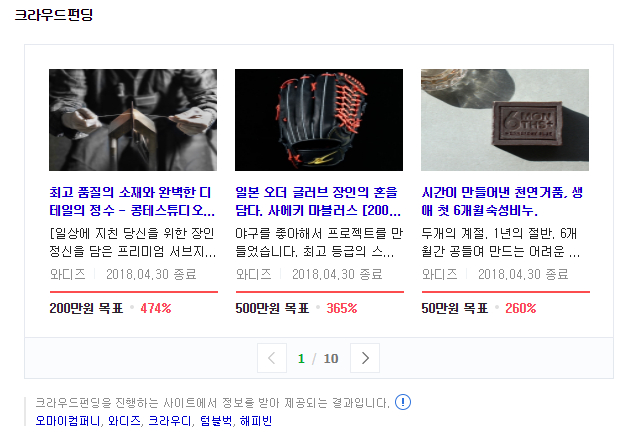Go to previous crowdfunding page arrow
The width and height of the screenshot is (635, 440).
(x=272, y=358)
